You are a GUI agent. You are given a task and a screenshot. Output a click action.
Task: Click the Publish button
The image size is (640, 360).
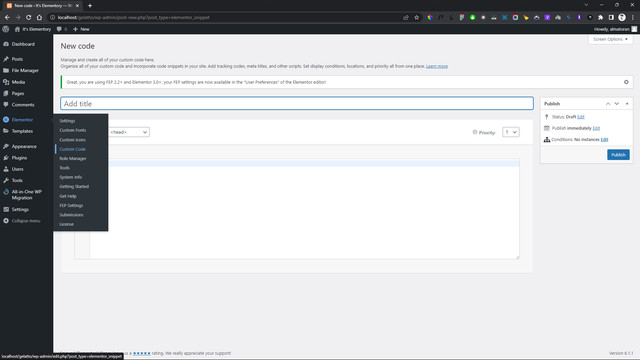pyautogui.click(x=618, y=155)
